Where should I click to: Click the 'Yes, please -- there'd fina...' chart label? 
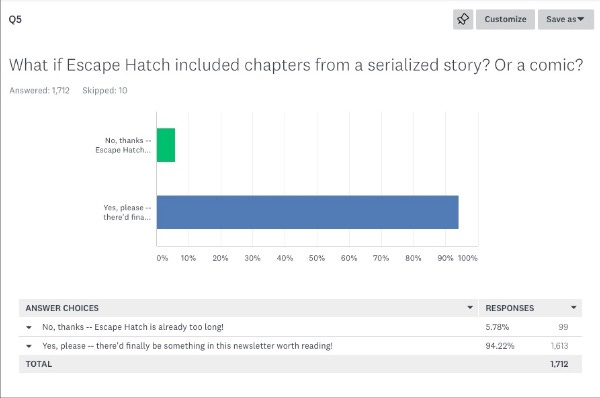[x=127, y=212]
